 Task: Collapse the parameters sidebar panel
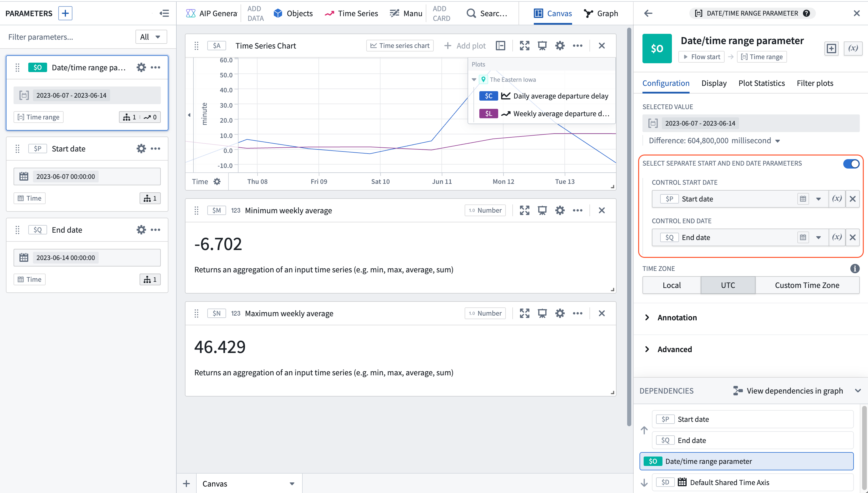click(164, 13)
